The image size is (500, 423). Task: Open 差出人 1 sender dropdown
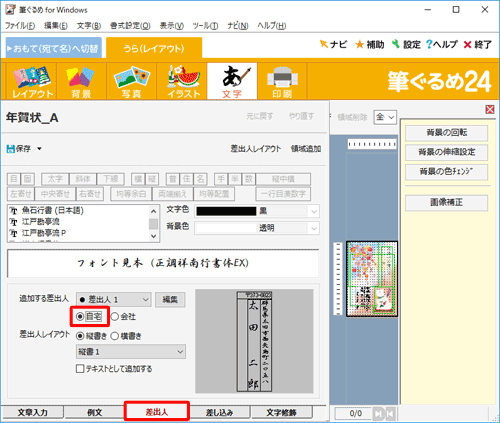113,299
